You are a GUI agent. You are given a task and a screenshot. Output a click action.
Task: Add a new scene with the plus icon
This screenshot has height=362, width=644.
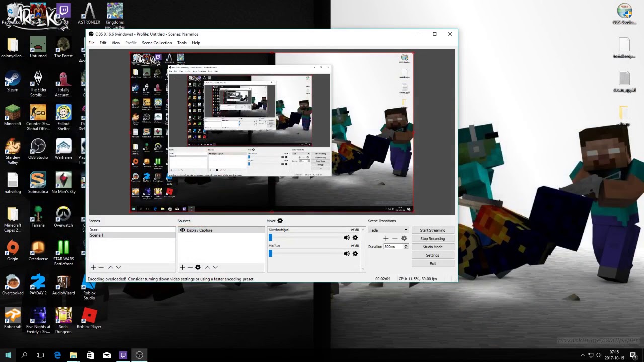click(x=93, y=267)
